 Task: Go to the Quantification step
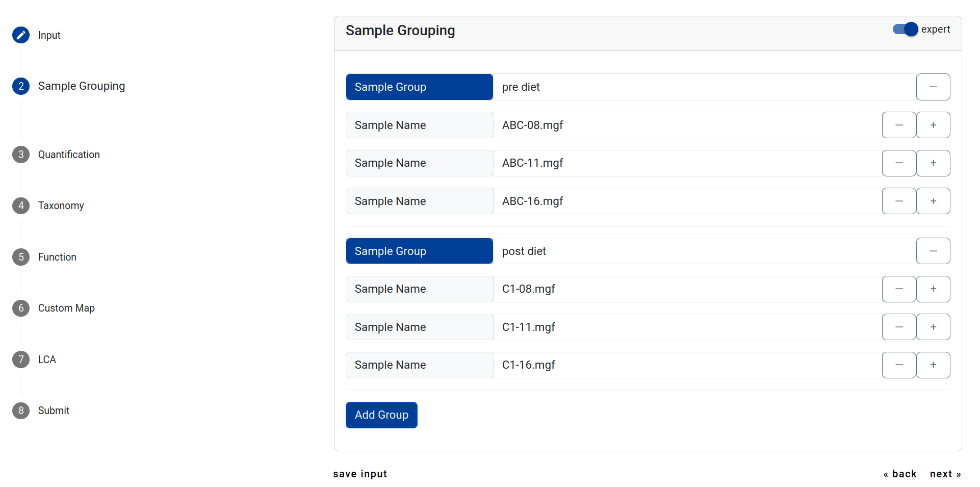coord(68,155)
